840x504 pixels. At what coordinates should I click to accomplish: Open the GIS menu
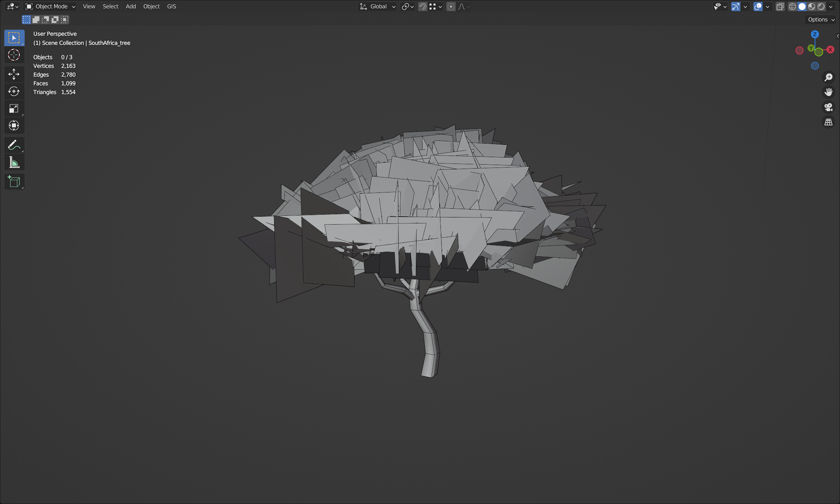pyautogui.click(x=171, y=7)
